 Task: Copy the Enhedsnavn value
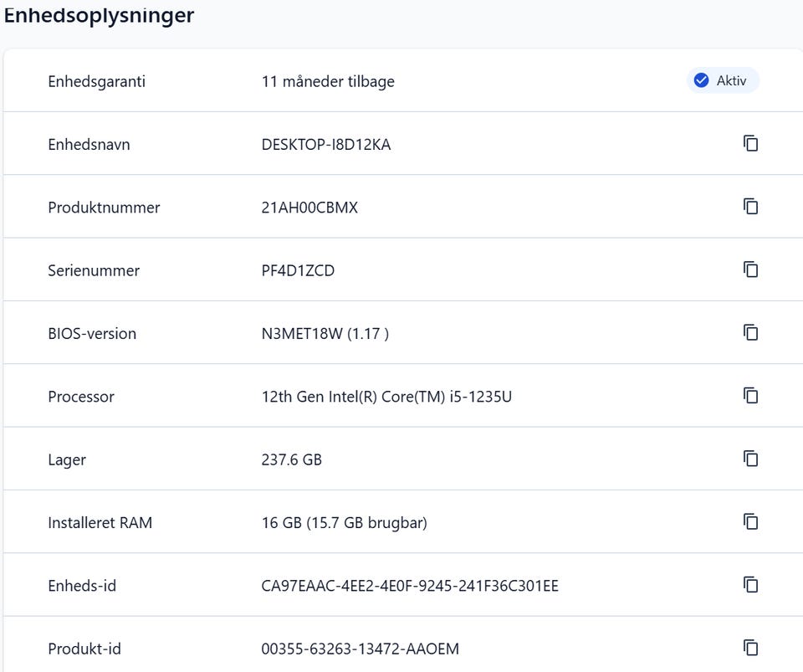tap(751, 144)
